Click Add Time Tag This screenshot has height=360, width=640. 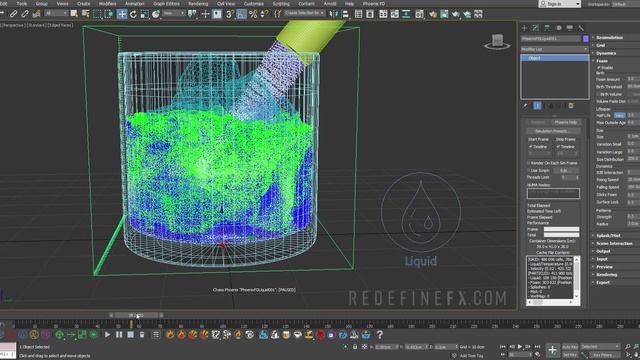click(x=471, y=356)
